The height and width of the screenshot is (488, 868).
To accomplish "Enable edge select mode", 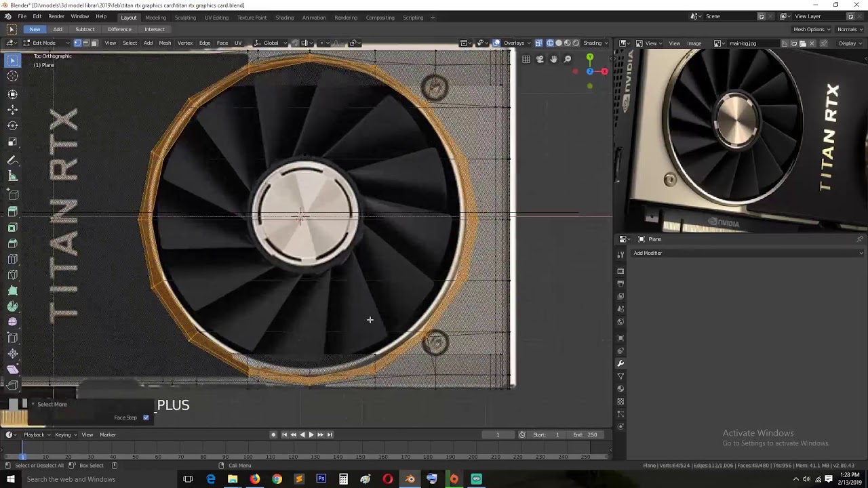I will pos(85,43).
